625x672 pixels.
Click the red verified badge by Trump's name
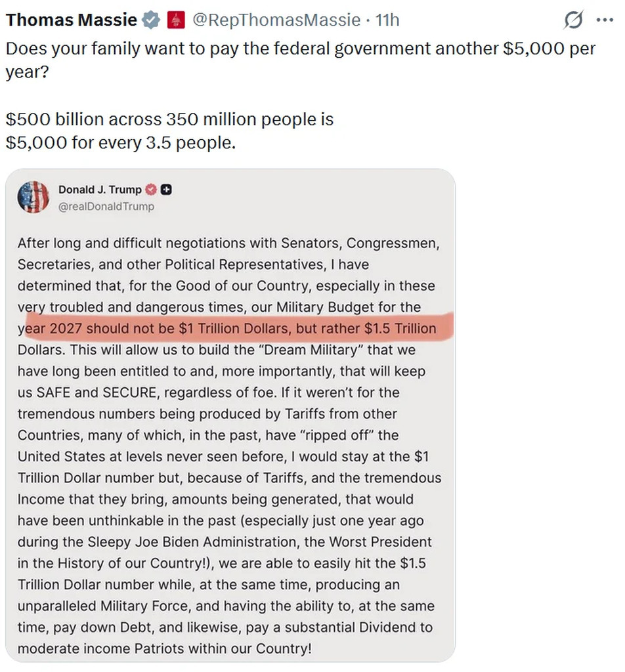pyautogui.click(x=151, y=190)
